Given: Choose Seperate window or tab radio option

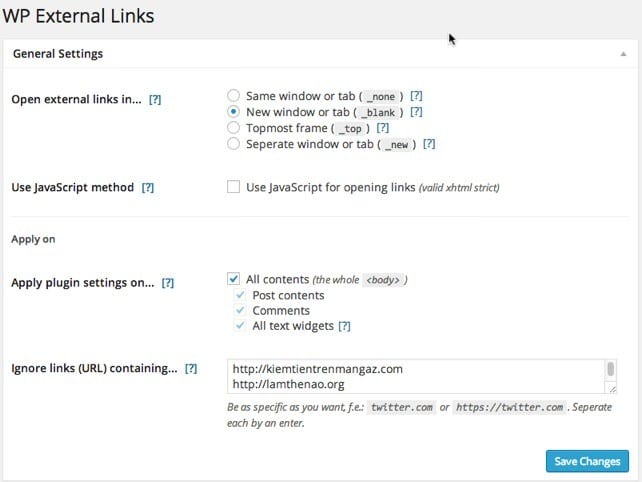Looking at the screenshot, I should point(233,144).
